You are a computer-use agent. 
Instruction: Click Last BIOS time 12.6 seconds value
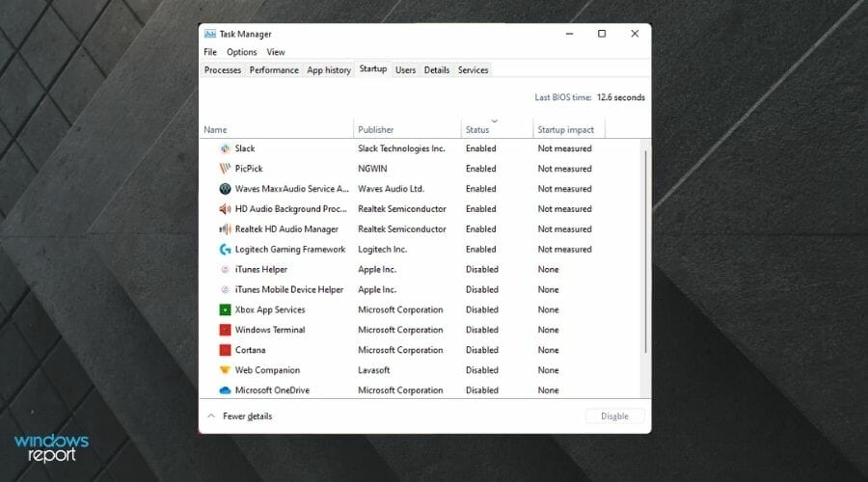pos(620,97)
